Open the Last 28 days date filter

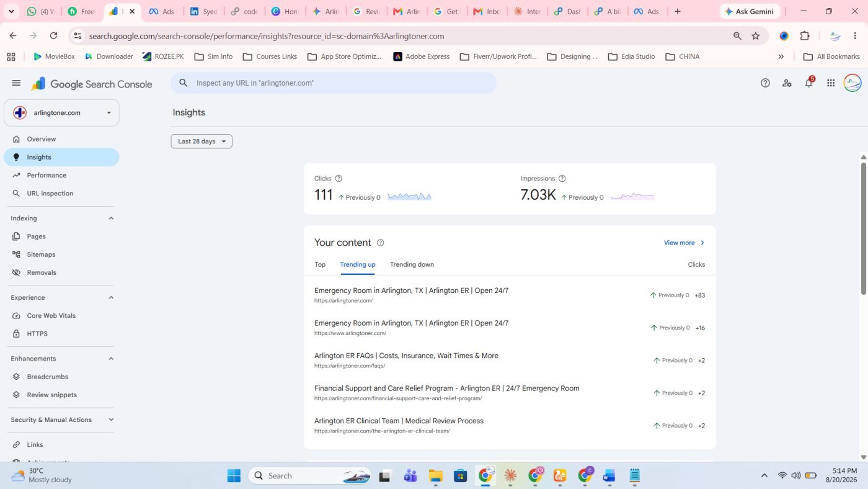[x=201, y=141]
